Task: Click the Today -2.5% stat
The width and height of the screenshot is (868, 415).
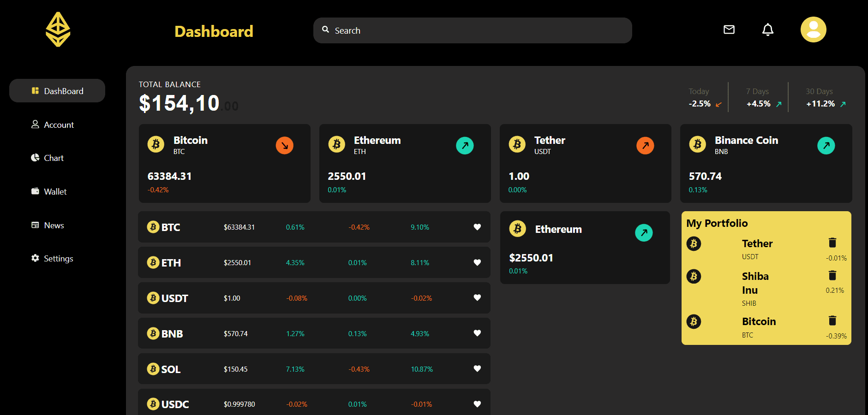Action: tap(705, 98)
